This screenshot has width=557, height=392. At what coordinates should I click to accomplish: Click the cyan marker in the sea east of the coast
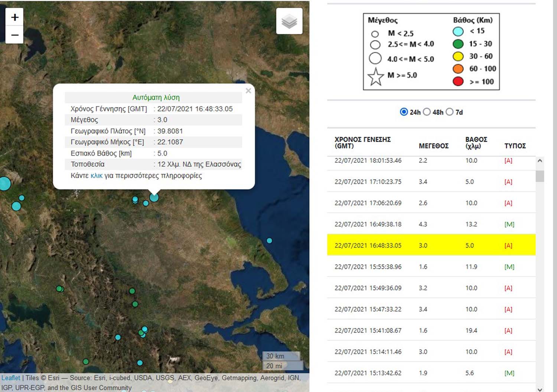click(x=269, y=241)
